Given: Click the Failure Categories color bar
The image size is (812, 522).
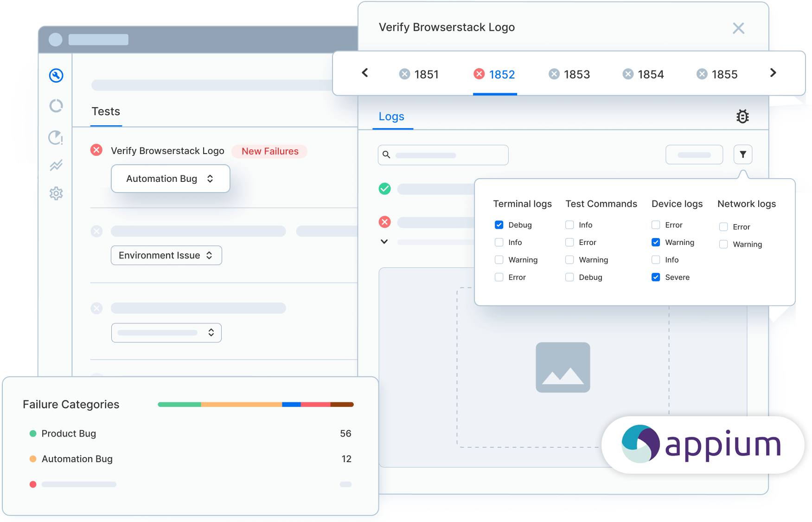Looking at the screenshot, I should [256, 405].
